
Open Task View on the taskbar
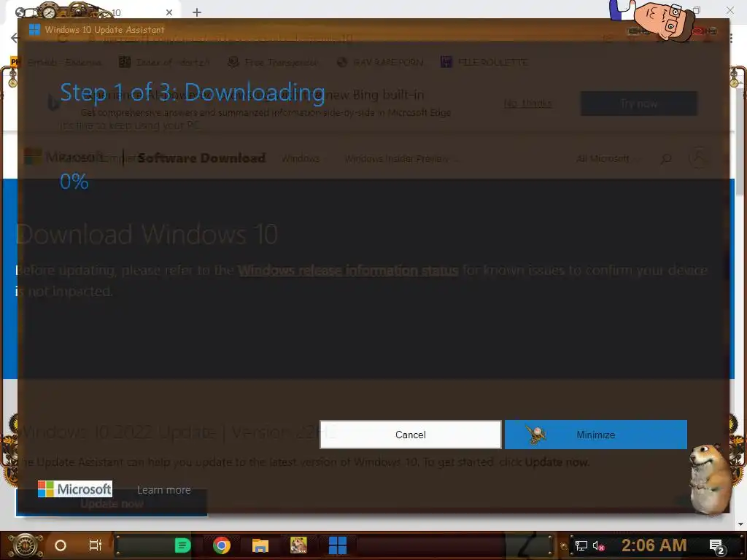(x=96, y=545)
